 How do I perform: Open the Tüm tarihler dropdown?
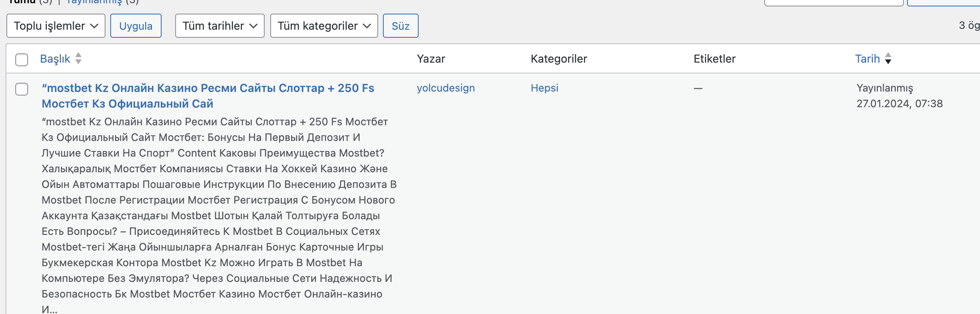[x=220, y=26]
